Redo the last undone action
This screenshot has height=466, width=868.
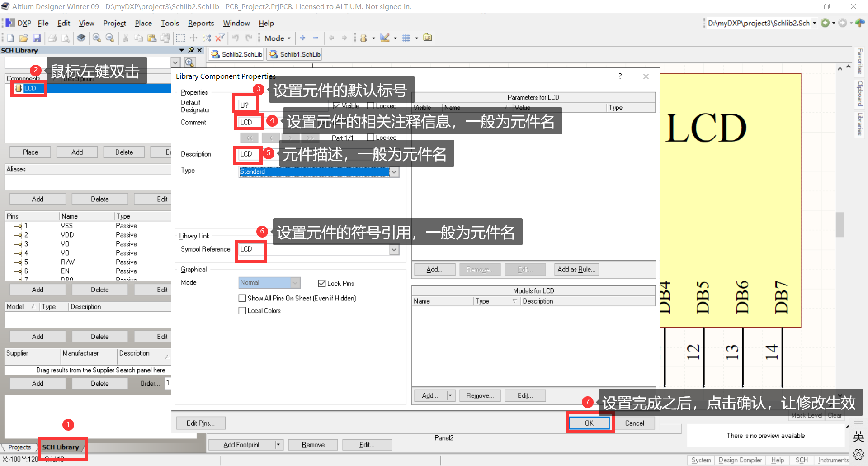249,38
